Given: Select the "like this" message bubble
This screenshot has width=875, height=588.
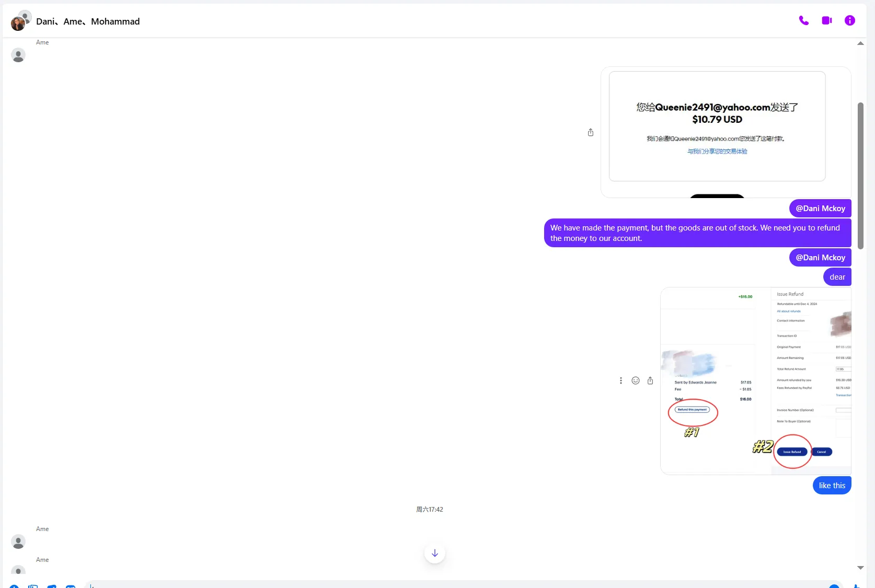Looking at the screenshot, I should click(x=832, y=486).
